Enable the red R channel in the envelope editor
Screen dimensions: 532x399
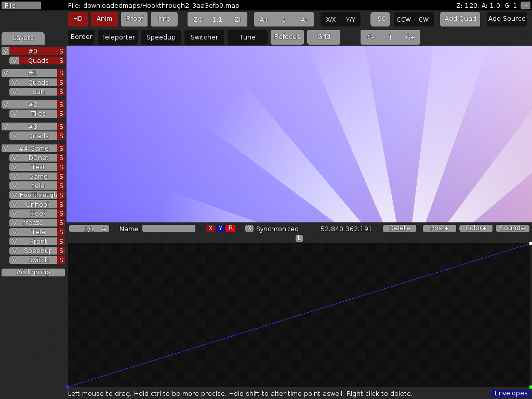(x=230, y=228)
